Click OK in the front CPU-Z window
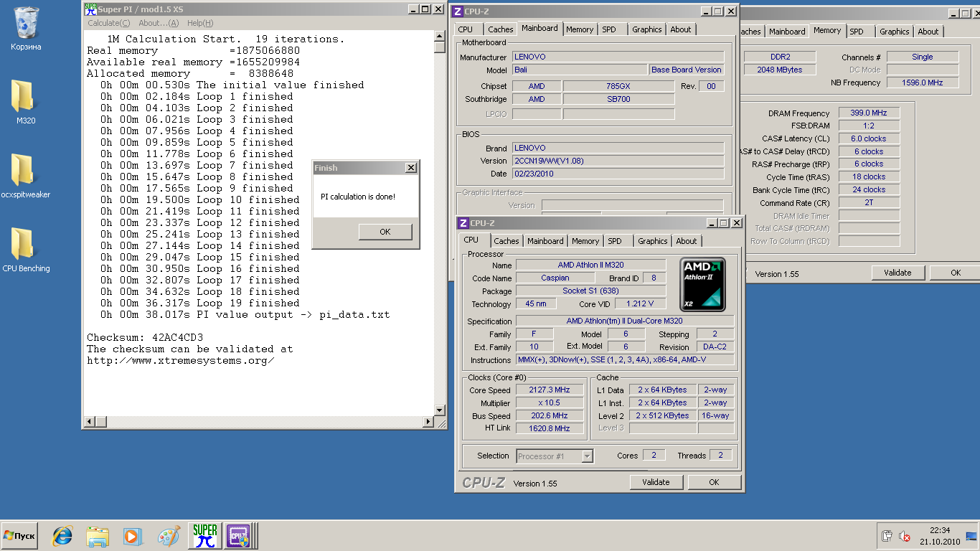Image resolution: width=980 pixels, height=551 pixels. [x=714, y=482]
